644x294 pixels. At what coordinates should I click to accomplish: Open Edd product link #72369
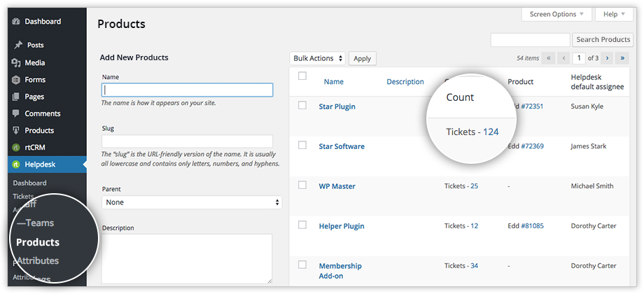pyautogui.click(x=532, y=146)
